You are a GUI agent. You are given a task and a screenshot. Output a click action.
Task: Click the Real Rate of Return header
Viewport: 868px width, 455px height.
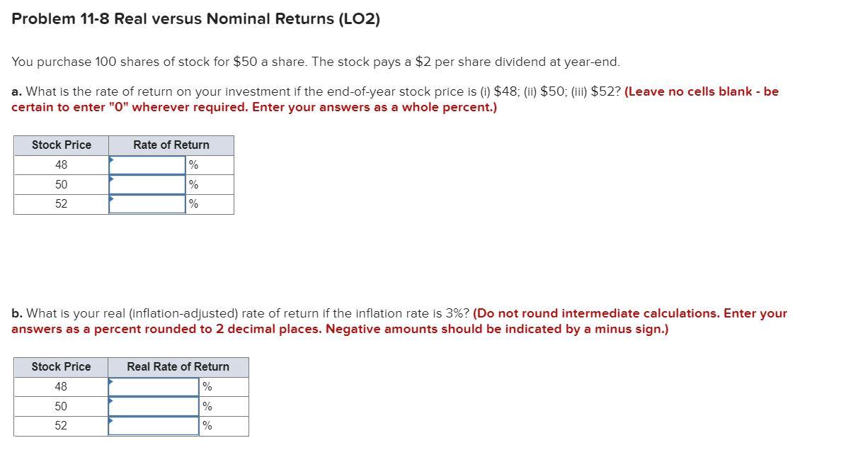178,367
